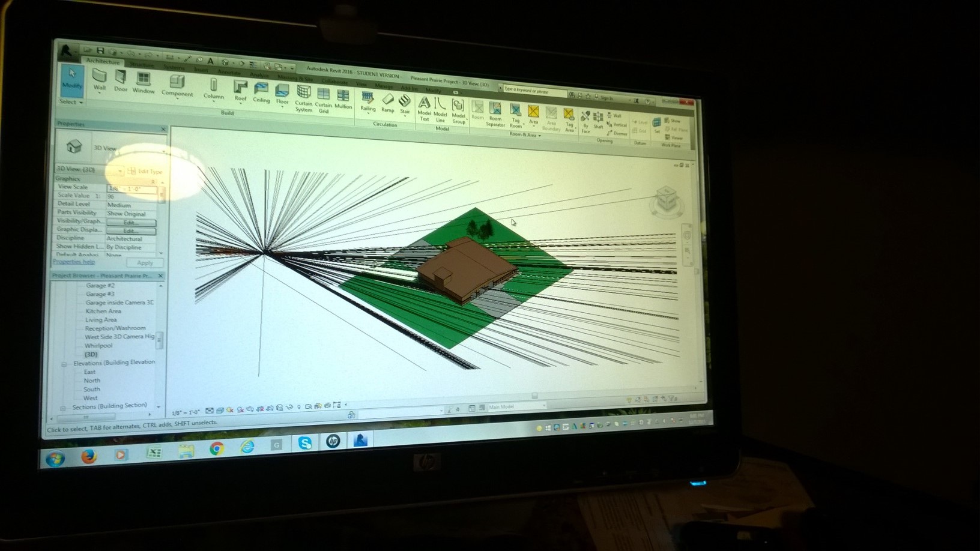This screenshot has height=551, width=980.
Task: Click Edit for Visibility/Graphics overrides
Action: coord(131,222)
